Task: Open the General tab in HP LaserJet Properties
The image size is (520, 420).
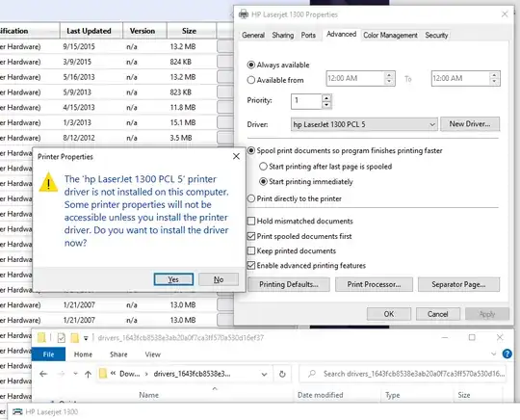Action: click(x=253, y=35)
